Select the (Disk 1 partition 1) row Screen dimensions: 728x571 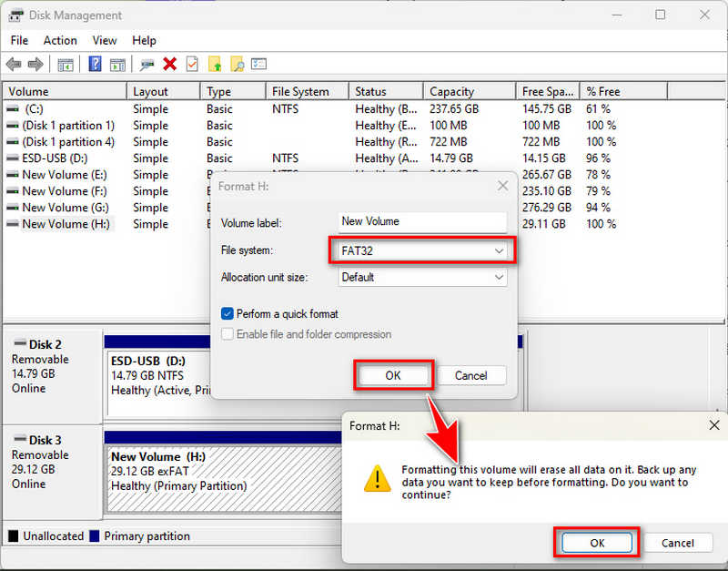[363, 126]
